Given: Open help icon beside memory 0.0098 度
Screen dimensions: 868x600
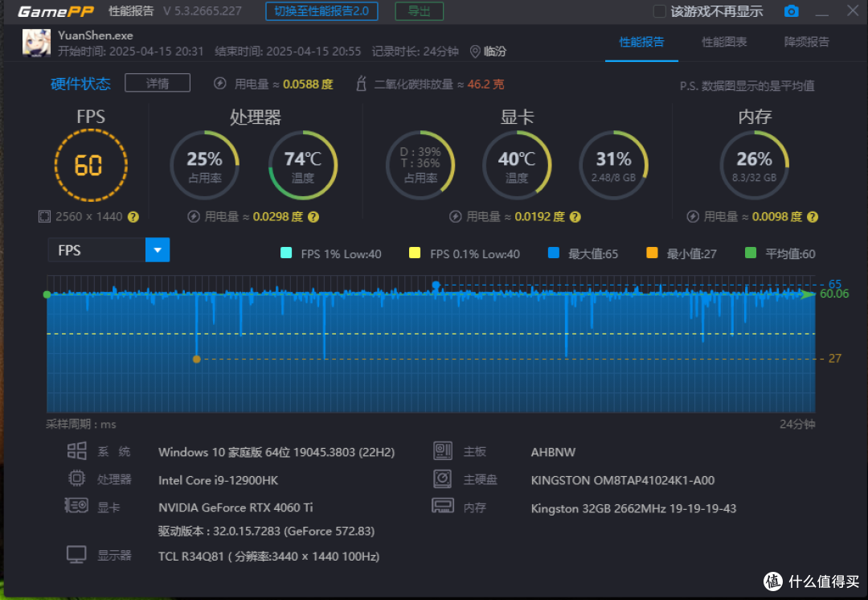Looking at the screenshot, I should pyautogui.click(x=812, y=216).
